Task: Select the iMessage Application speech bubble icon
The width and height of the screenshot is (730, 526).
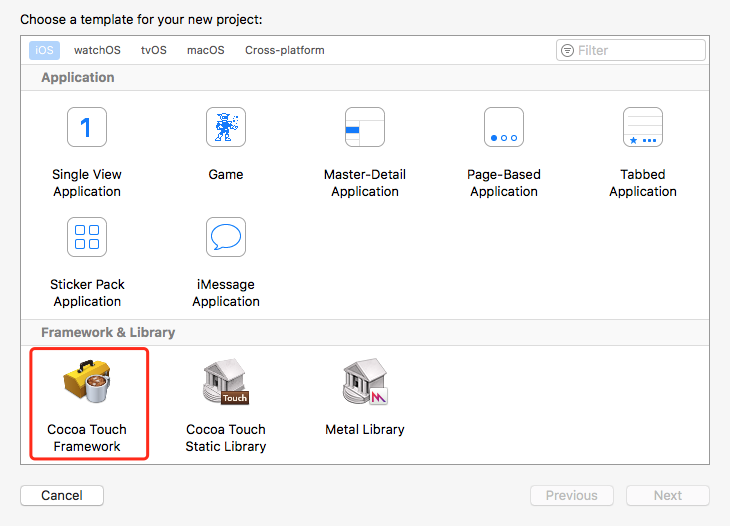Action: click(226, 237)
